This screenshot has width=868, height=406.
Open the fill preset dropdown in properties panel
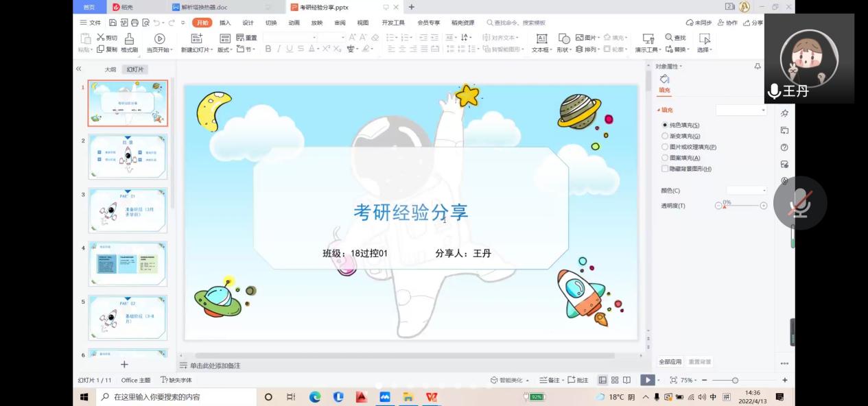click(x=741, y=110)
